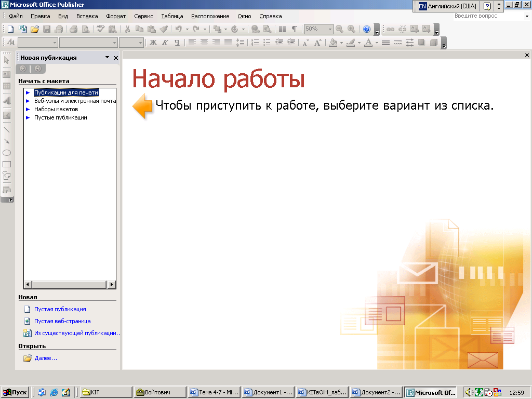This screenshot has width=532, height=399.
Task: Open the Файл menu
Action: tap(16, 16)
